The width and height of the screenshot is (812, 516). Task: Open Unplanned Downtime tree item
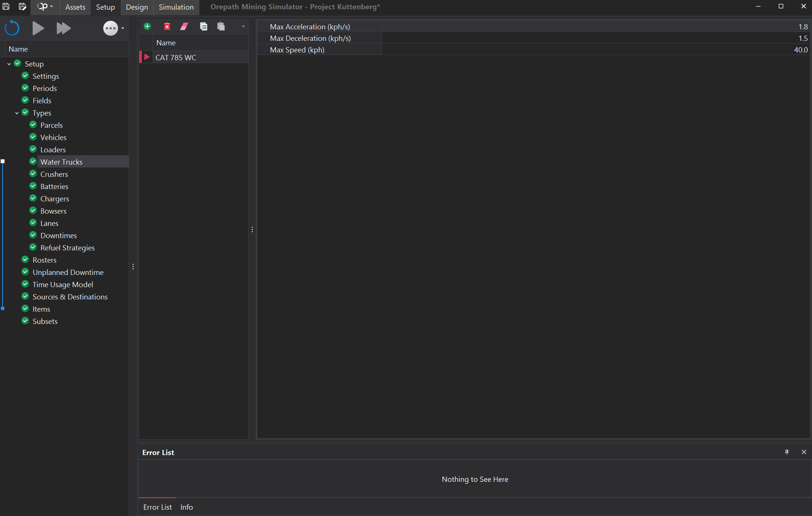tap(68, 272)
